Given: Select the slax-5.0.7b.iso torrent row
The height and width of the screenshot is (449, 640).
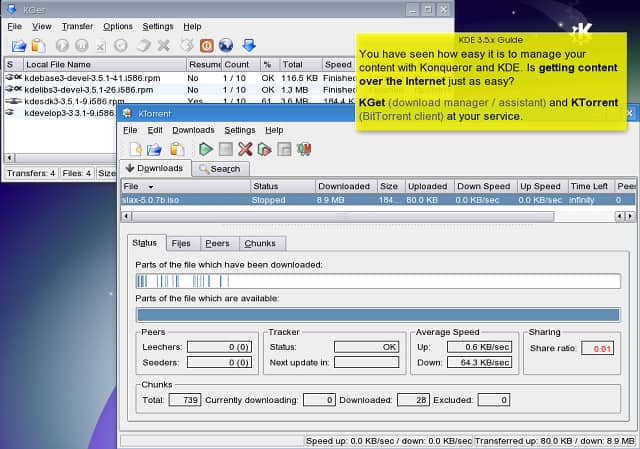Looking at the screenshot, I should click(x=378, y=200).
